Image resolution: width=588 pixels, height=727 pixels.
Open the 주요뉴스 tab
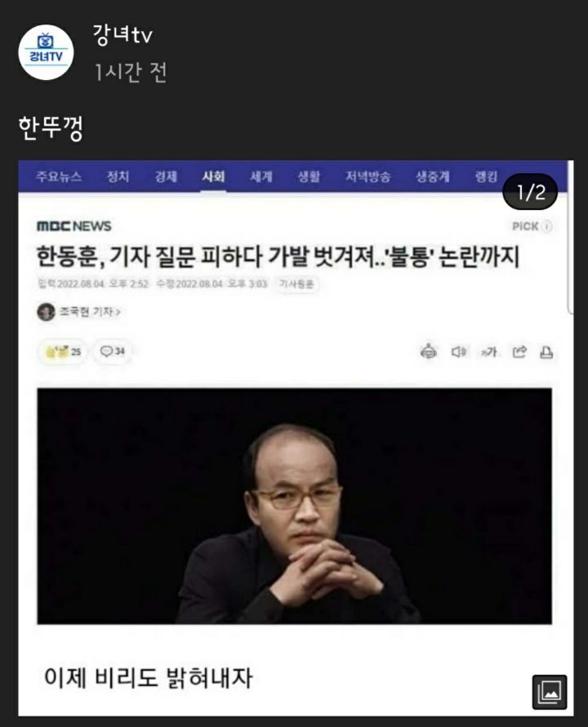click(59, 176)
